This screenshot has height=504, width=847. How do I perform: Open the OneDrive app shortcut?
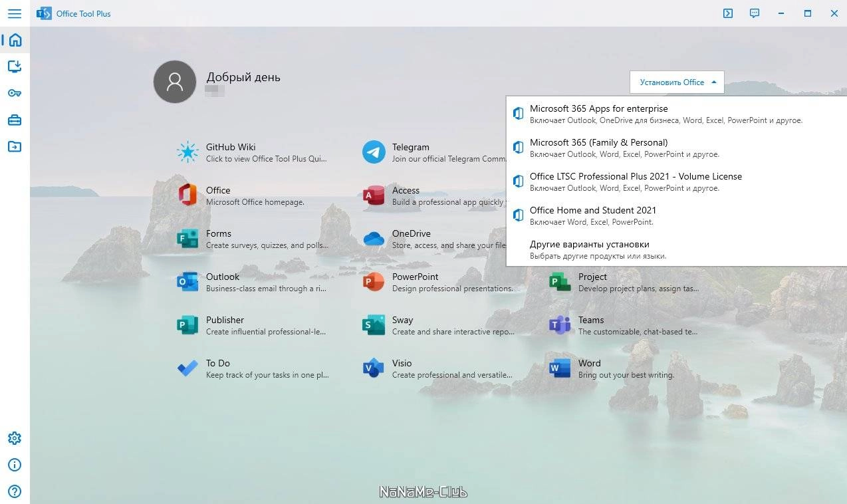point(433,239)
